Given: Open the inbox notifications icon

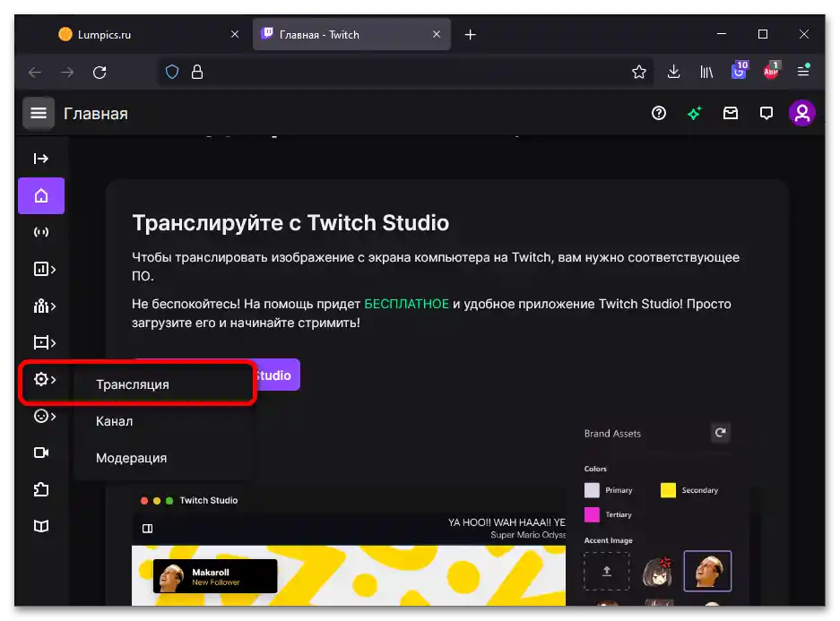Looking at the screenshot, I should coord(730,113).
